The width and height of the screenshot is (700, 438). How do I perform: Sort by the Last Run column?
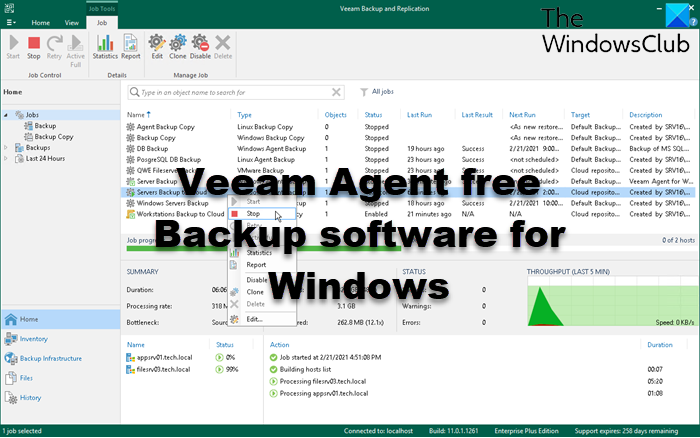click(419, 115)
